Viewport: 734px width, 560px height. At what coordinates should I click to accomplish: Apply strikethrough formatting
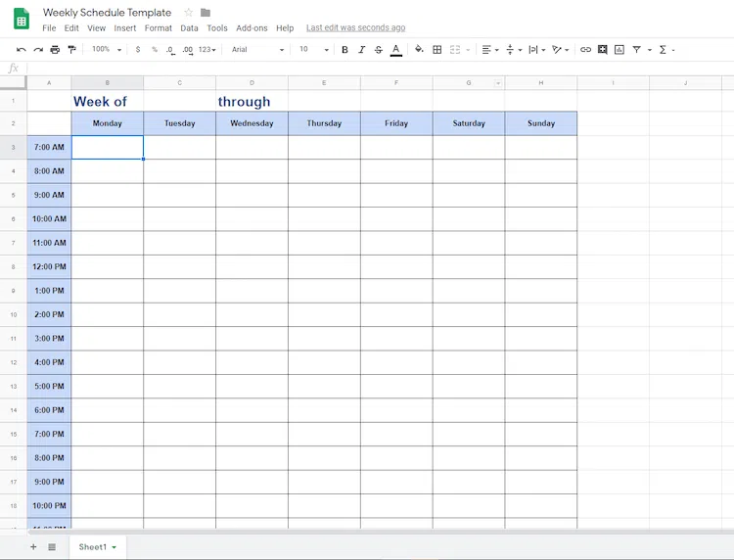pos(379,49)
